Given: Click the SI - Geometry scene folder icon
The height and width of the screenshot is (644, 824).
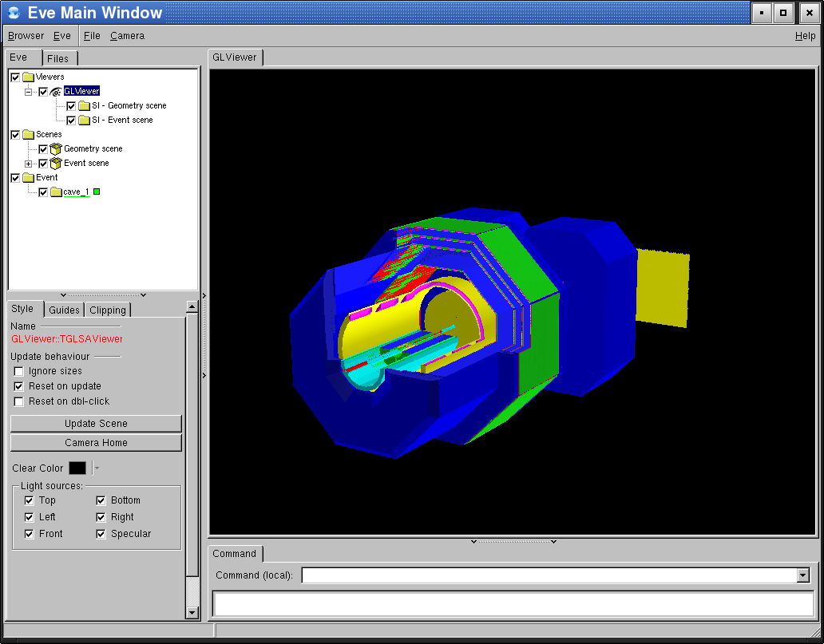Looking at the screenshot, I should pos(84,106).
